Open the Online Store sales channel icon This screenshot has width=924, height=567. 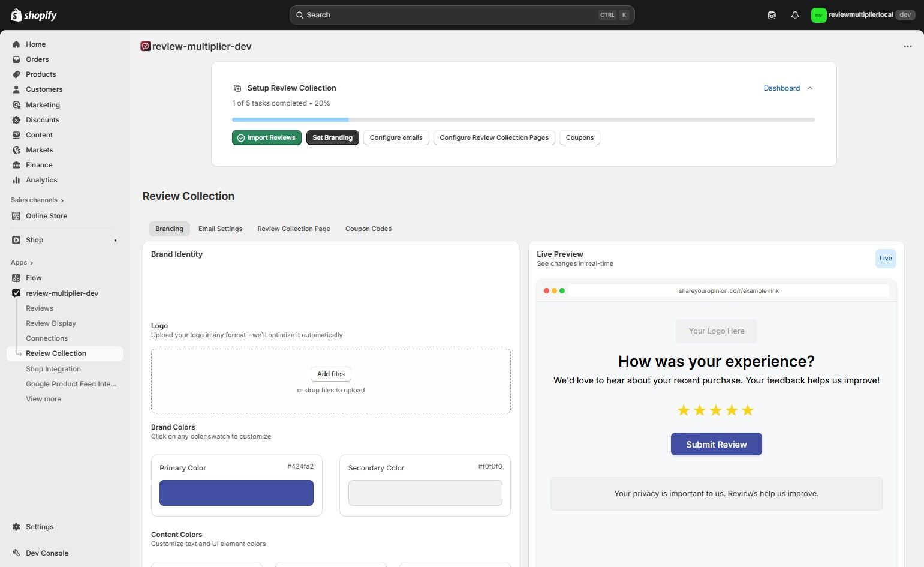point(16,215)
